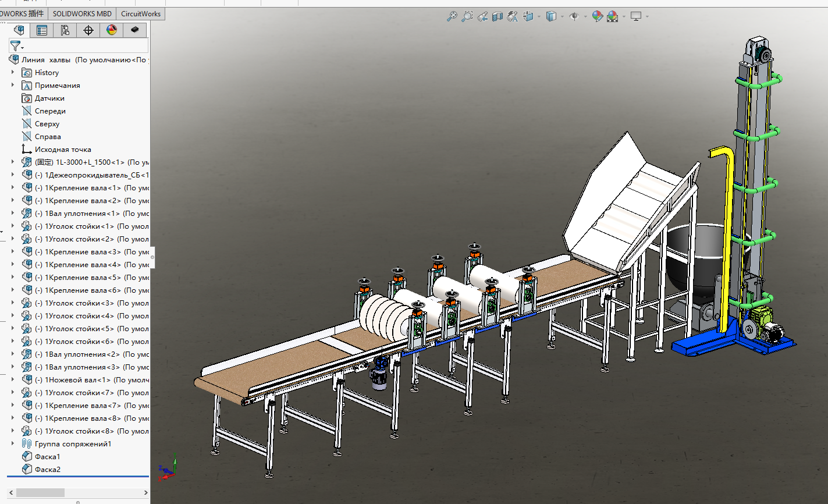Image resolution: width=828 pixels, height=504 pixels.
Task: Open the Section View tool
Action: point(497,16)
